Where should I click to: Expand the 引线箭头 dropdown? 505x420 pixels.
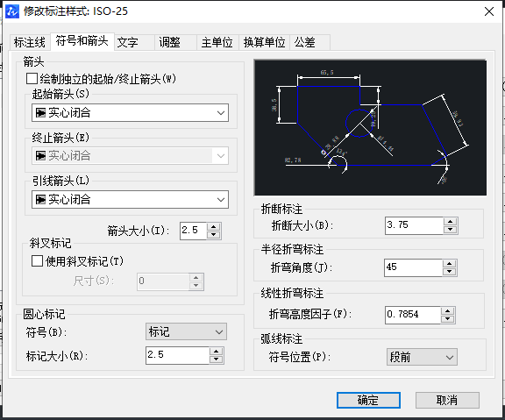(x=130, y=200)
